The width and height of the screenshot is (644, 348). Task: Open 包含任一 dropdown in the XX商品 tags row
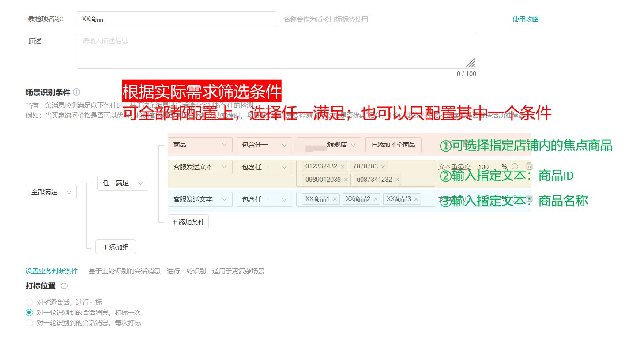264,199
